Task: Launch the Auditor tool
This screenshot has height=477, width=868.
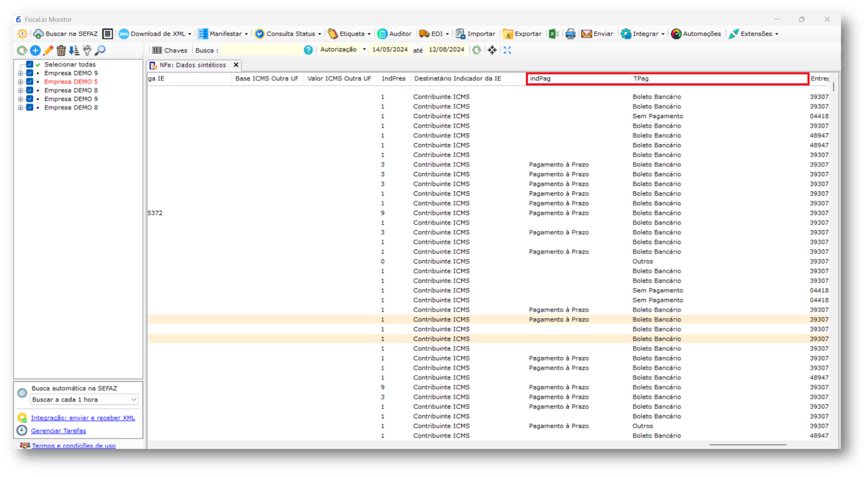Action: pyautogui.click(x=394, y=34)
